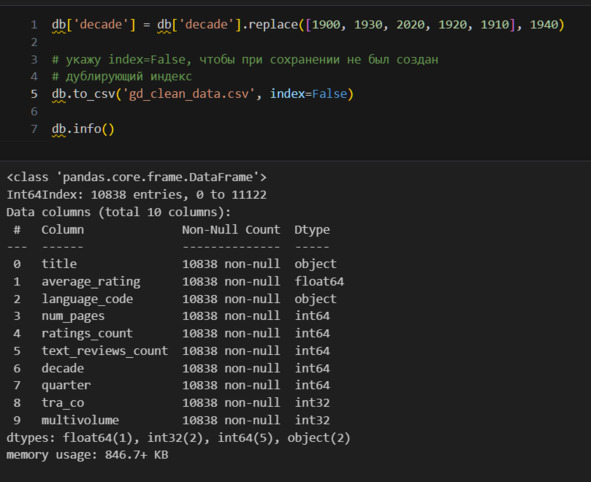Click the 'False' value on line 5

329,94
